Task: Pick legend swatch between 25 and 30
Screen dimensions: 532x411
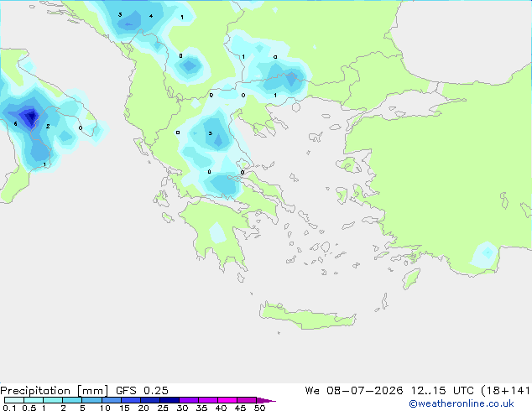Action: [x=169, y=400]
